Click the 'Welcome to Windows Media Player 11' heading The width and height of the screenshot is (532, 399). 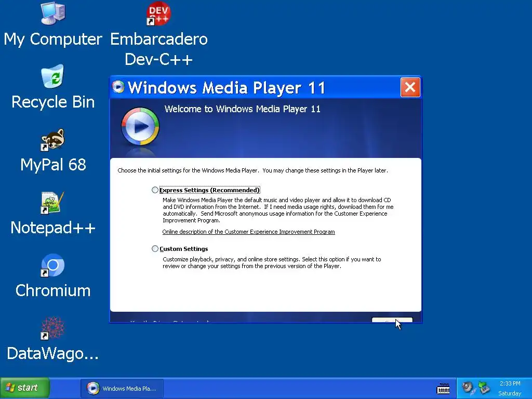pyautogui.click(x=242, y=109)
